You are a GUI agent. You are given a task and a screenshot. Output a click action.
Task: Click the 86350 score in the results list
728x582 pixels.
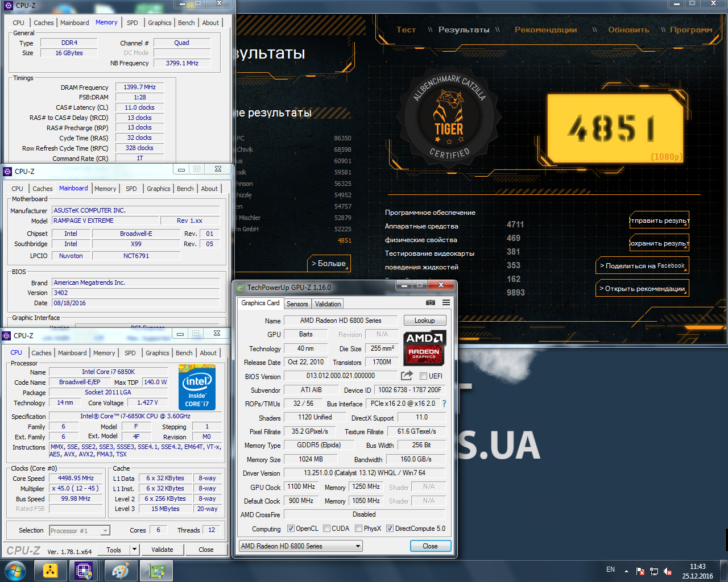[x=342, y=138]
